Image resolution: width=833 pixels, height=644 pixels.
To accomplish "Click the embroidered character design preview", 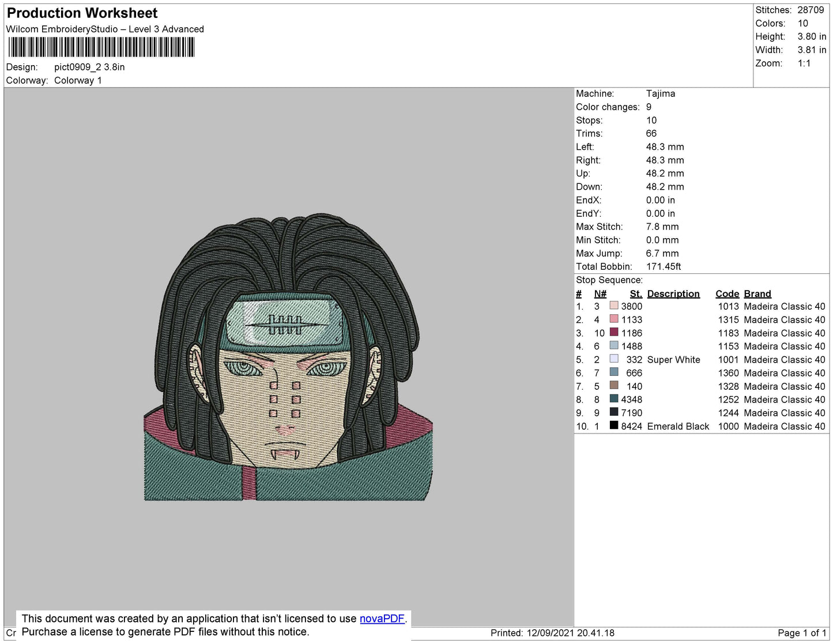I will point(288,357).
